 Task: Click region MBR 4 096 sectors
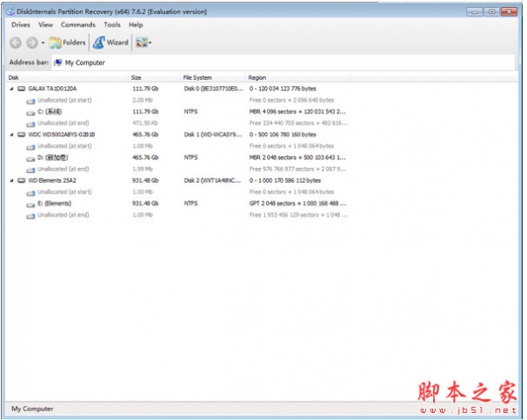(297, 112)
